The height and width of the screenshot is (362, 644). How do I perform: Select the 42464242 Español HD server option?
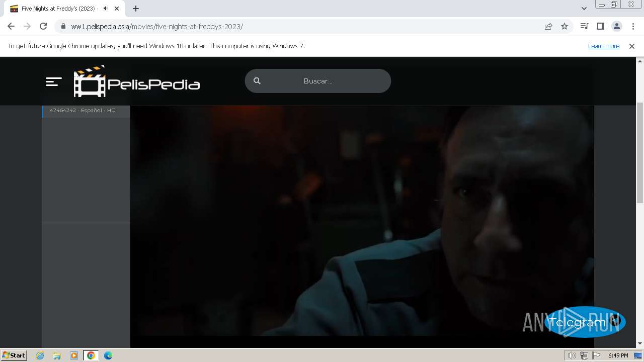tap(86, 111)
